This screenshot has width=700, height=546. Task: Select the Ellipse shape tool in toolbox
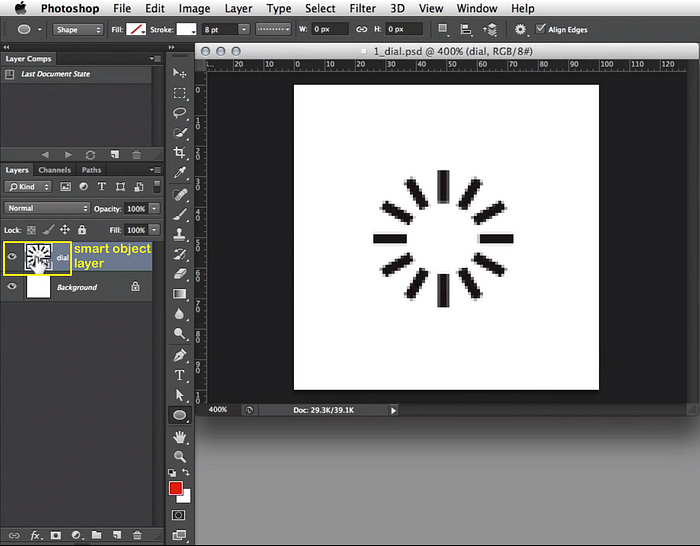click(179, 415)
